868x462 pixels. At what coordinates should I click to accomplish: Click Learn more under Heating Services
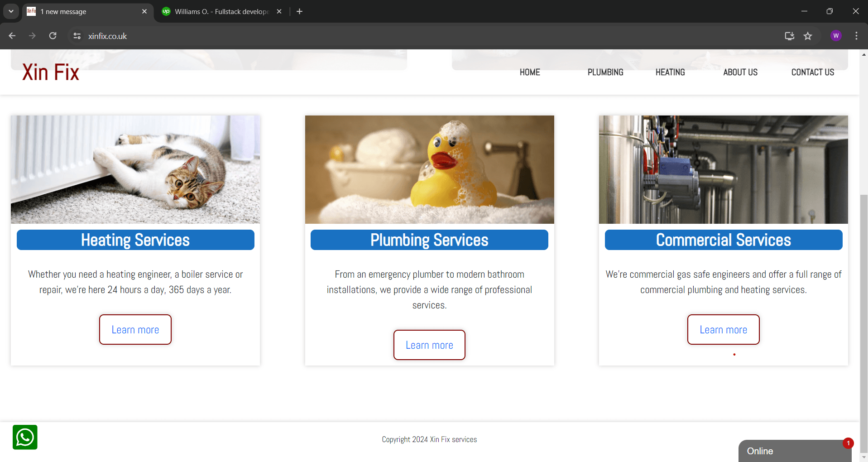click(x=135, y=330)
